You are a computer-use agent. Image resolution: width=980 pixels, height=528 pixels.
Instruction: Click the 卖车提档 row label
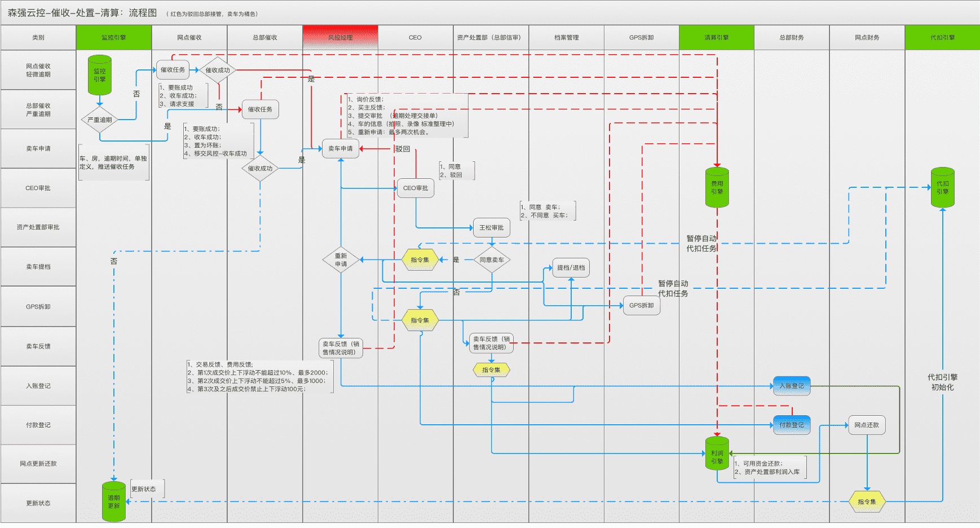pos(38,266)
